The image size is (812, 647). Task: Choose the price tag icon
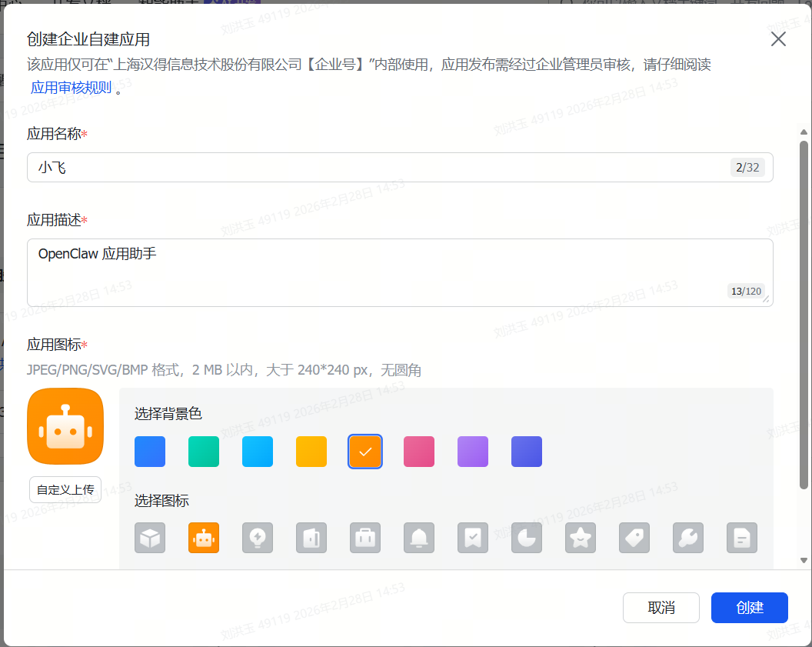tap(634, 538)
